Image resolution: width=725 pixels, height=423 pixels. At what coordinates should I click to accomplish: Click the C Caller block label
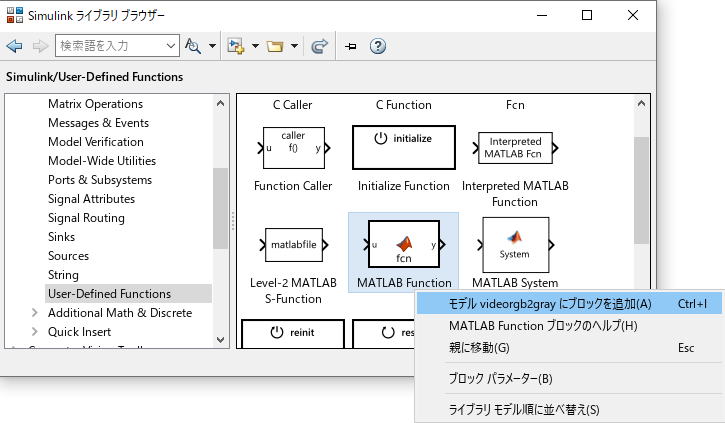[293, 105]
